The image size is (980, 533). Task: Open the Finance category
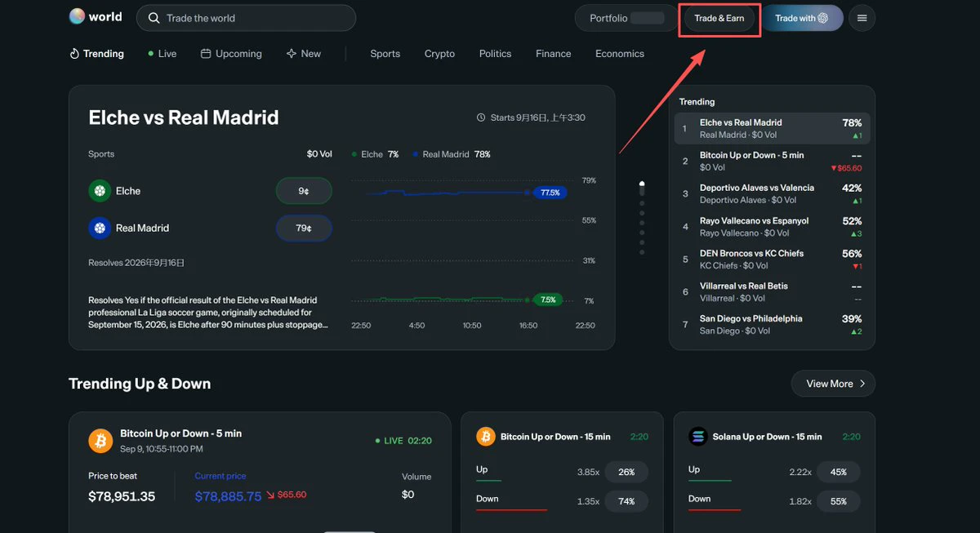coord(553,54)
